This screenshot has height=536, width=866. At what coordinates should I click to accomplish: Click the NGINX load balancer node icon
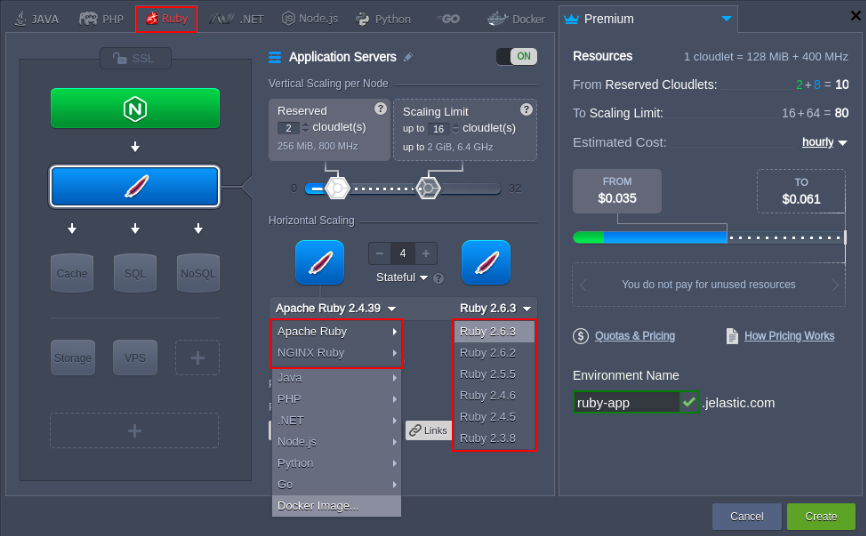[135, 108]
